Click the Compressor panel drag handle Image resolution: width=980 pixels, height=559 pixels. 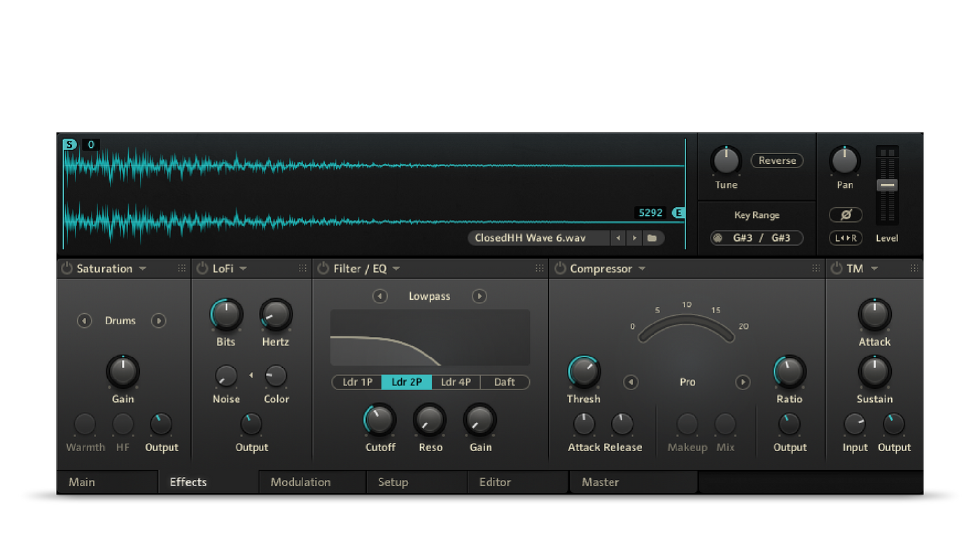point(816,268)
